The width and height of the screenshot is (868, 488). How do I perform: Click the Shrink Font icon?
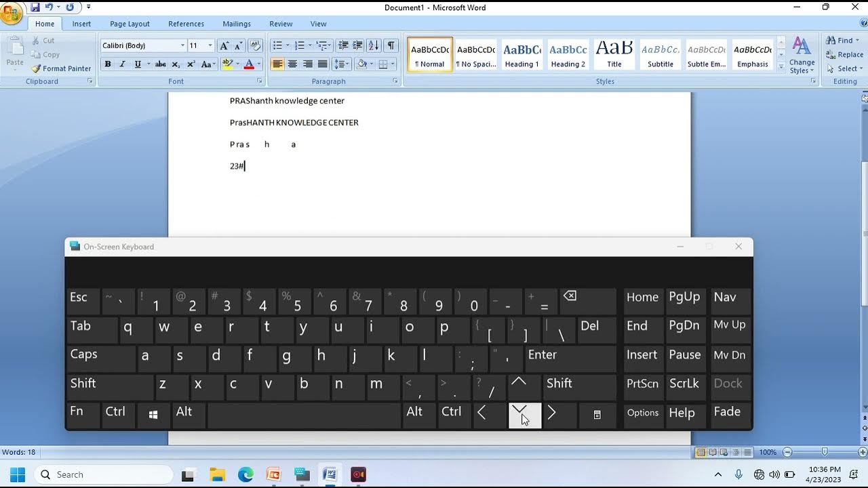point(238,45)
